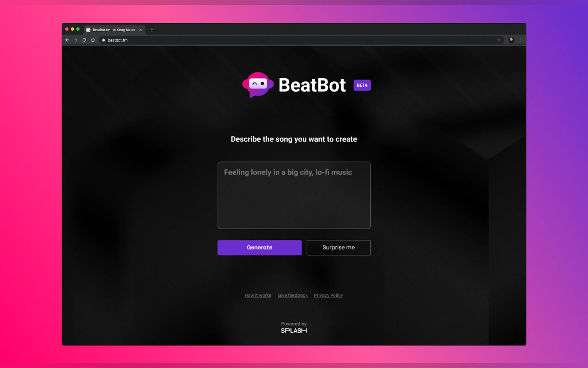Reload the page with the refresh icon
Screen dimensions: 588x368
84,40
